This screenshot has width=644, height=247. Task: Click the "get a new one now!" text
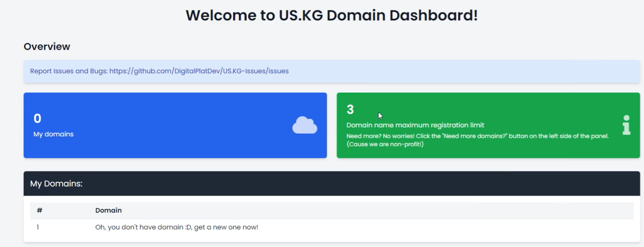click(226, 227)
